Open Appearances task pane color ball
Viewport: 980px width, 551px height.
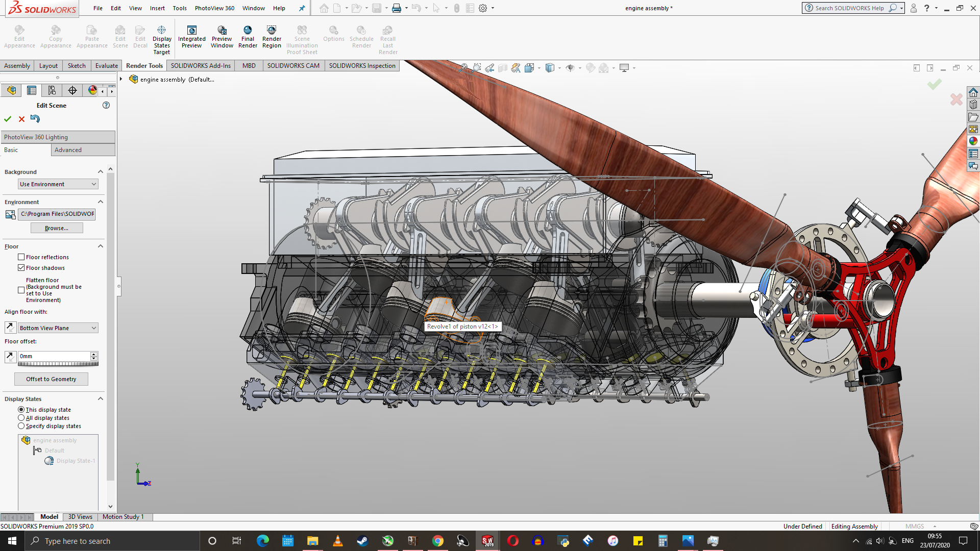[973, 141]
